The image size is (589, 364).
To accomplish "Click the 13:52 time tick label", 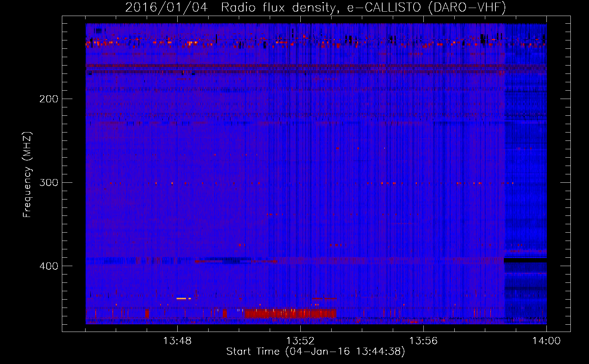I will coord(300,341).
